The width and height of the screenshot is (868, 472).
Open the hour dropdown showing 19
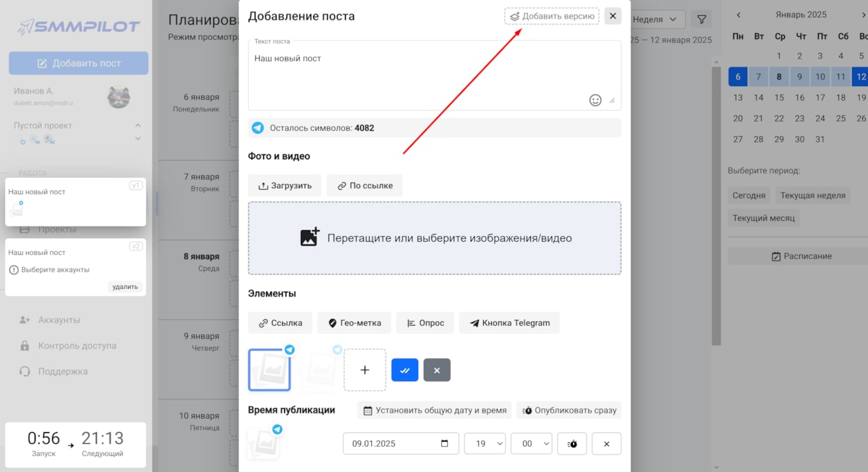[485, 444]
